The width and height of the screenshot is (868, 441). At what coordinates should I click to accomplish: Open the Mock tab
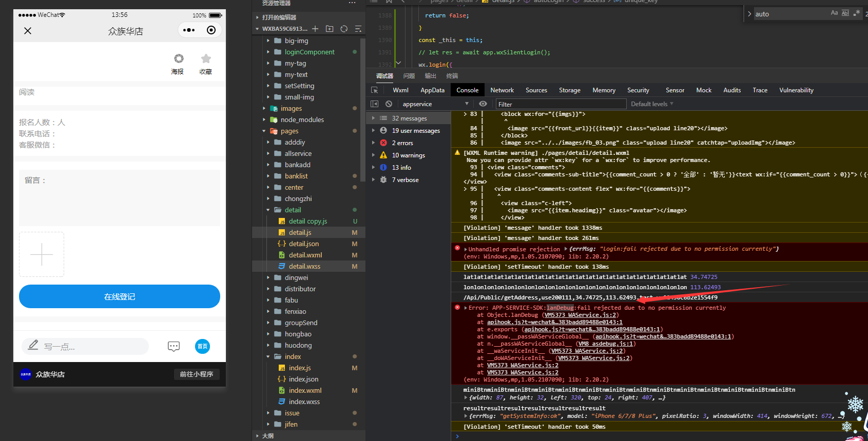[704, 90]
